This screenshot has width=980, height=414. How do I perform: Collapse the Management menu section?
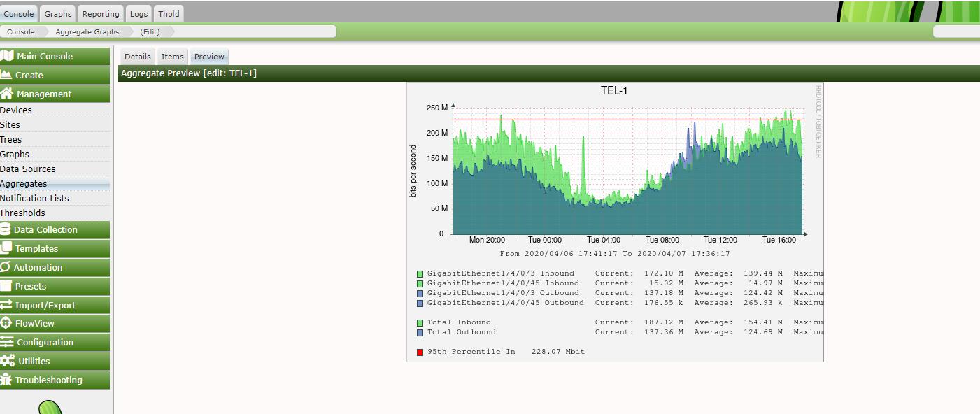pyautogui.click(x=55, y=94)
